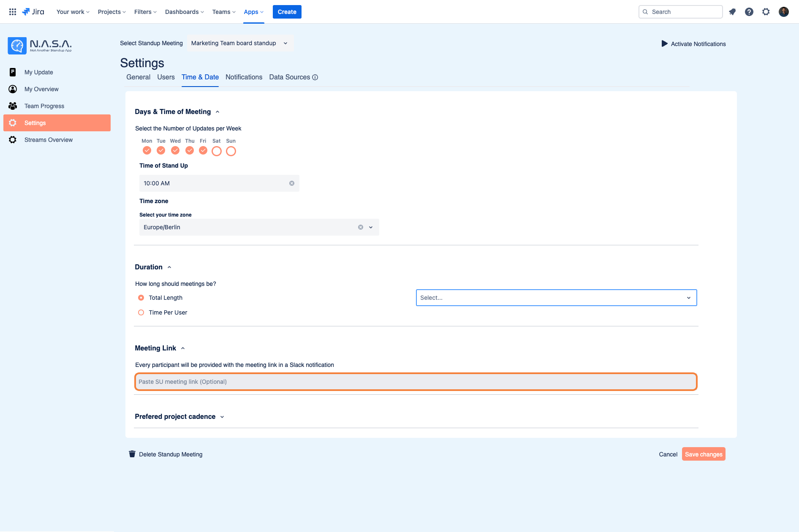The image size is (799, 532).
Task: Open the Select Standup Meeting dropdown
Action: [x=240, y=43]
